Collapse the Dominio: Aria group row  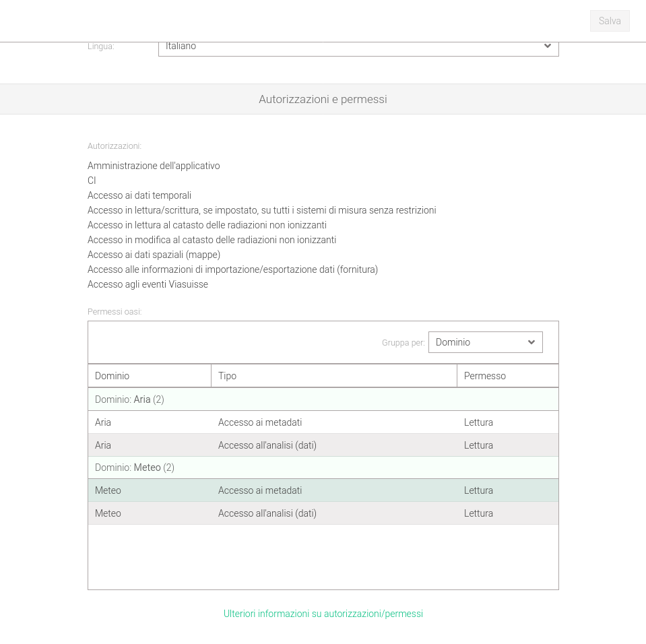coord(129,399)
